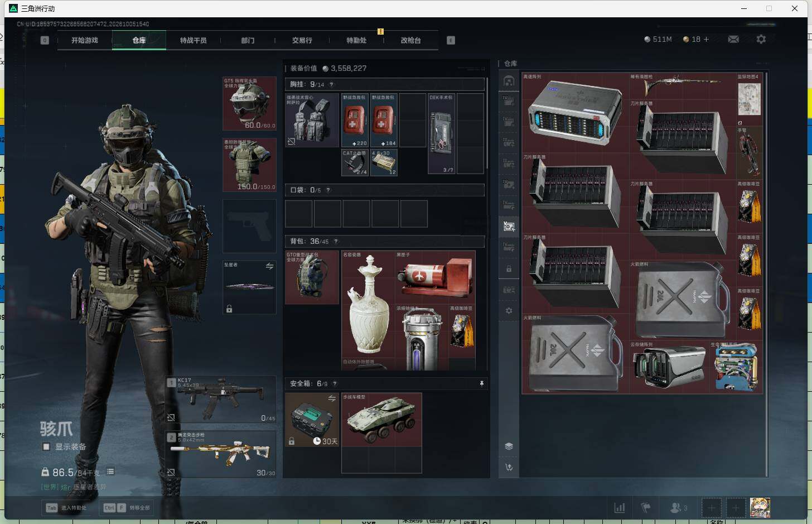
Task: Show help for 安全箱 capacity
Action: tap(335, 383)
